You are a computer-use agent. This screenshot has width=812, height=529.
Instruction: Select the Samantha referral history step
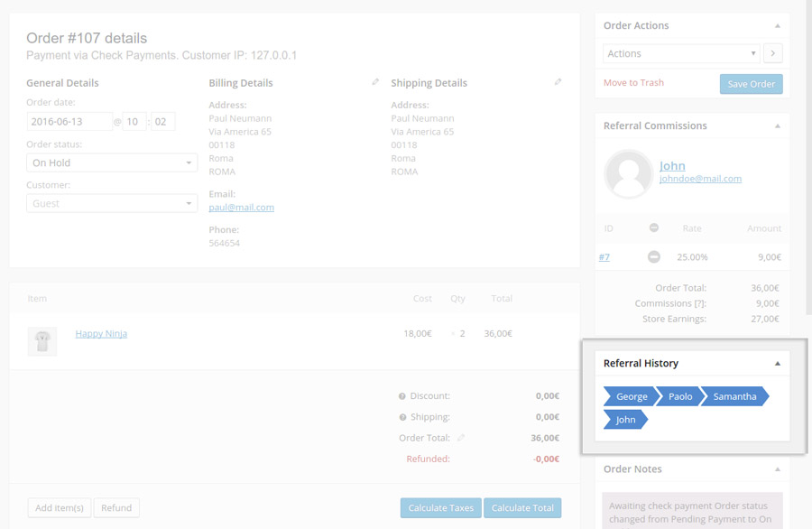point(734,396)
